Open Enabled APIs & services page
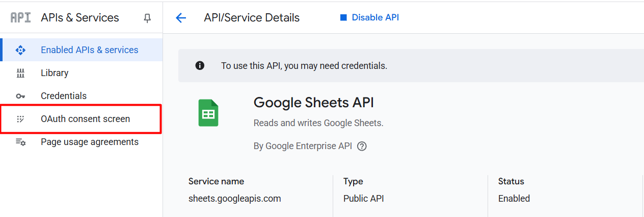Screen dimensions: 644x217 (x=82, y=50)
